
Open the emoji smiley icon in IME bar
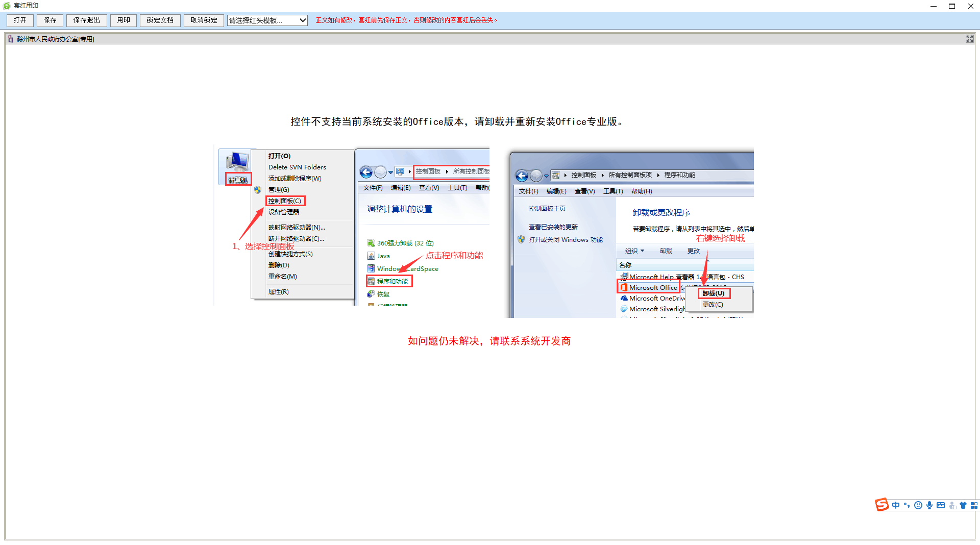pyautogui.click(x=918, y=505)
